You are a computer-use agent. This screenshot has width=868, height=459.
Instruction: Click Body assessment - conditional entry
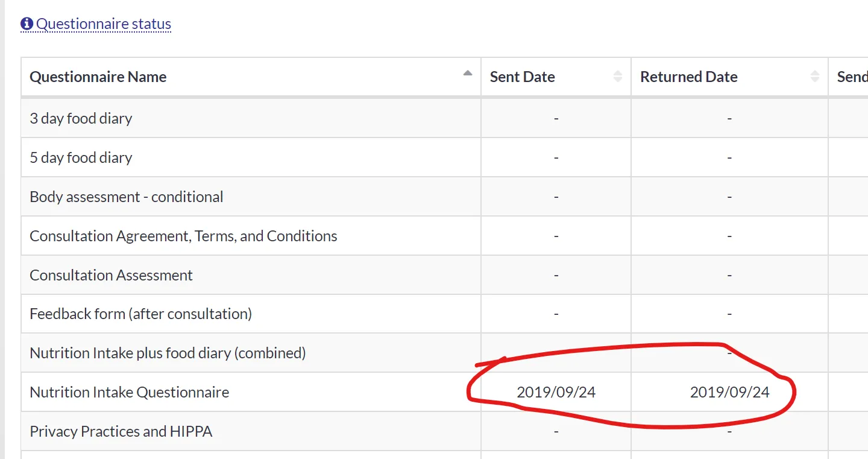click(127, 197)
